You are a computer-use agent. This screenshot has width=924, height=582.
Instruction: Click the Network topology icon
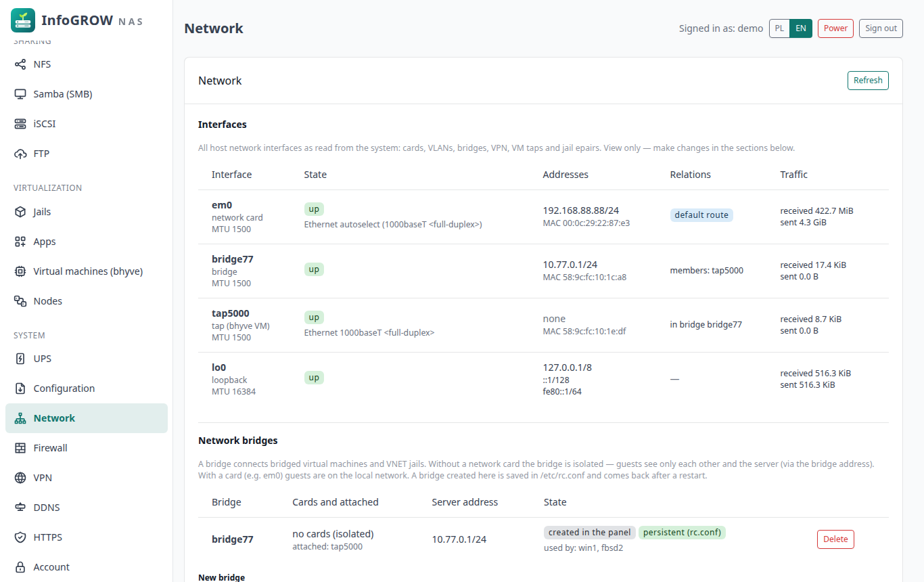[x=20, y=418]
